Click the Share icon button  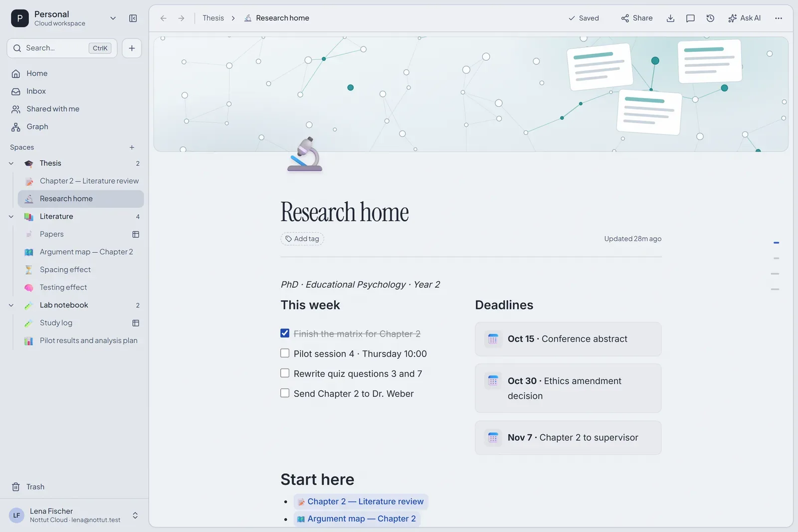636,18
